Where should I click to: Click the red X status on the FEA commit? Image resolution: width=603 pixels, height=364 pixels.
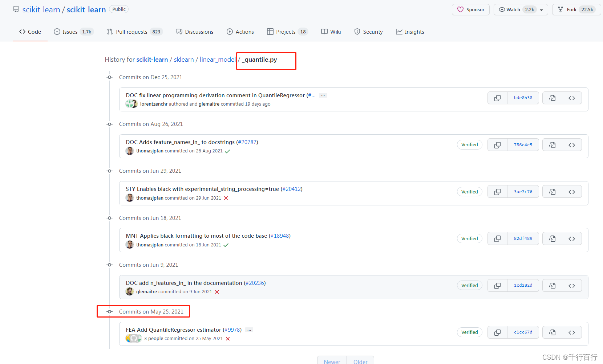point(228,338)
